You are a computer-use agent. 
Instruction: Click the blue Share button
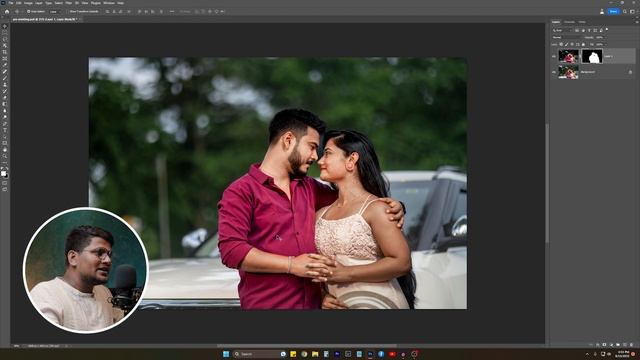coord(613,11)
